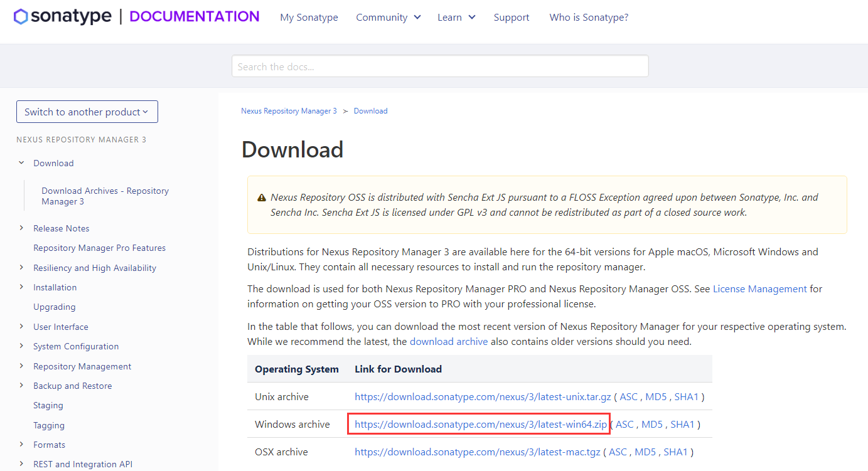This screenshot has width=868, height=471.
Task: Download the latest-unix.tar.gz archive
Action: click(483, 397)
